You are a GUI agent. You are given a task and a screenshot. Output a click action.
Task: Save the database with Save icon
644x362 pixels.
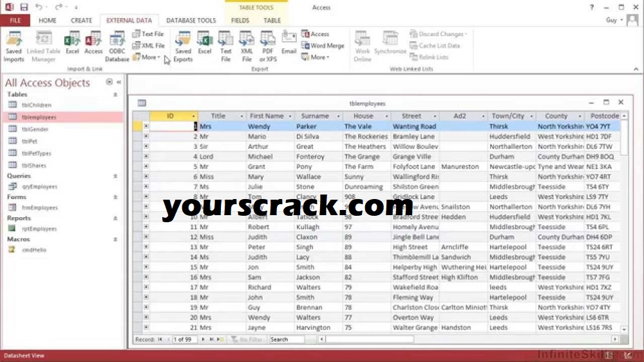tap(24, 7)
